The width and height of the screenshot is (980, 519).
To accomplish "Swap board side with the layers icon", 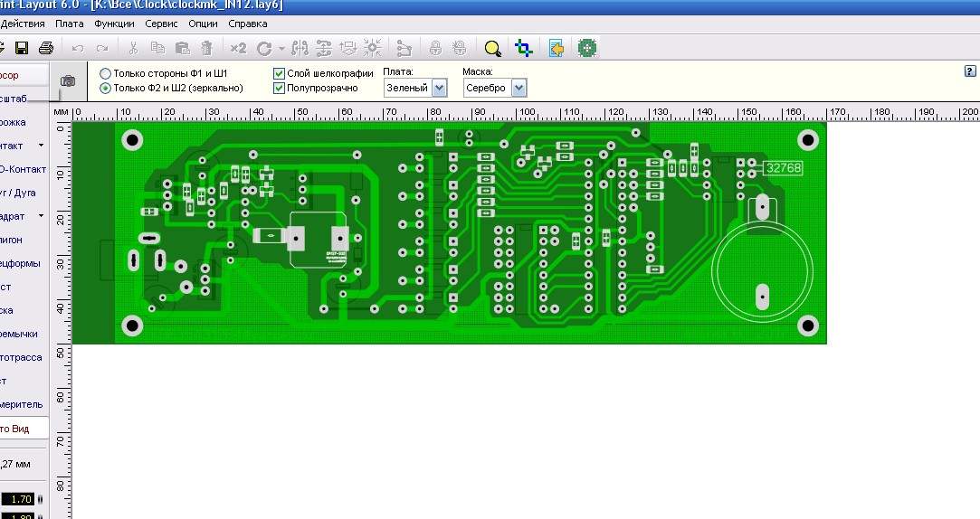I will 348,48.
